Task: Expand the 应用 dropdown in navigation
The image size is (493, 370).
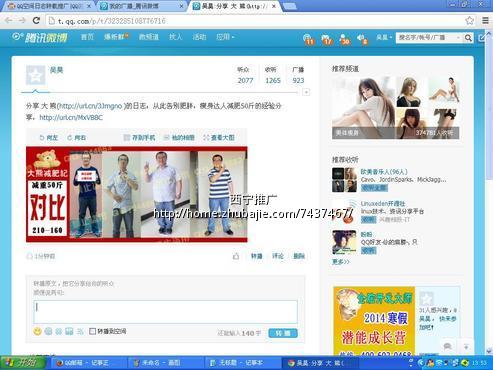Action: (x=225, y=37)
